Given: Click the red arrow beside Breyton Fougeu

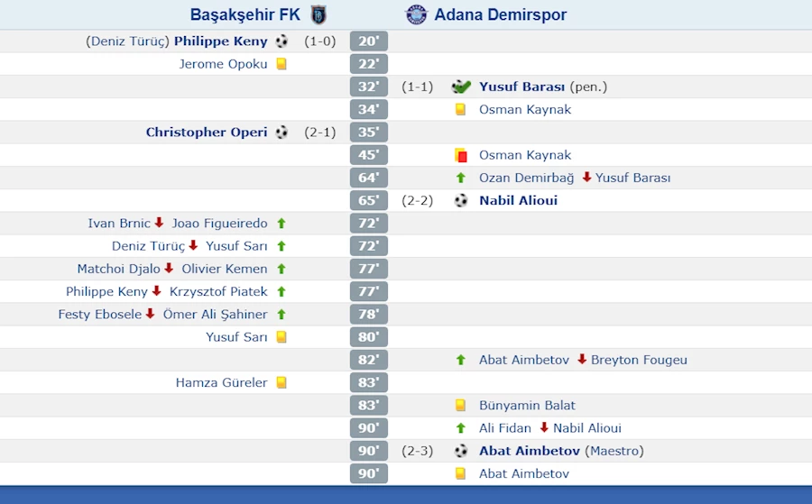Looking at the screenshot, I should [582, 359].
